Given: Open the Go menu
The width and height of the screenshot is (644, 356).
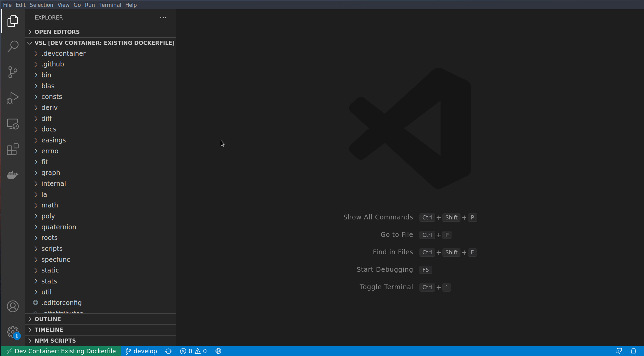Looking at the screenshot, I should (77, 5).
